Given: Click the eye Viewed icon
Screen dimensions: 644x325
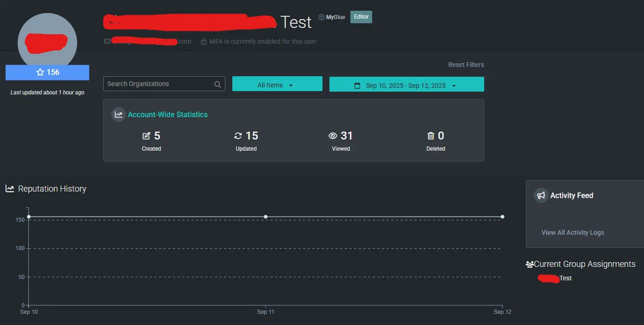Looking at the screenshot, I should (x=333, y=136).
